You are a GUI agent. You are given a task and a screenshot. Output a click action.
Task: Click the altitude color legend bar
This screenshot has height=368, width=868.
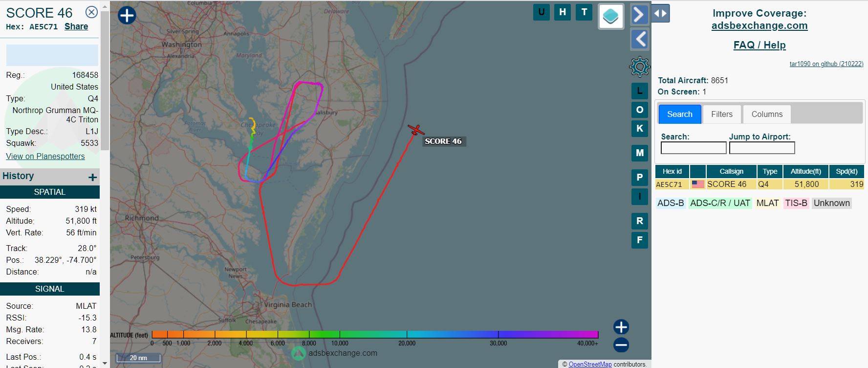pyautogui.click(x=375, y=335)
